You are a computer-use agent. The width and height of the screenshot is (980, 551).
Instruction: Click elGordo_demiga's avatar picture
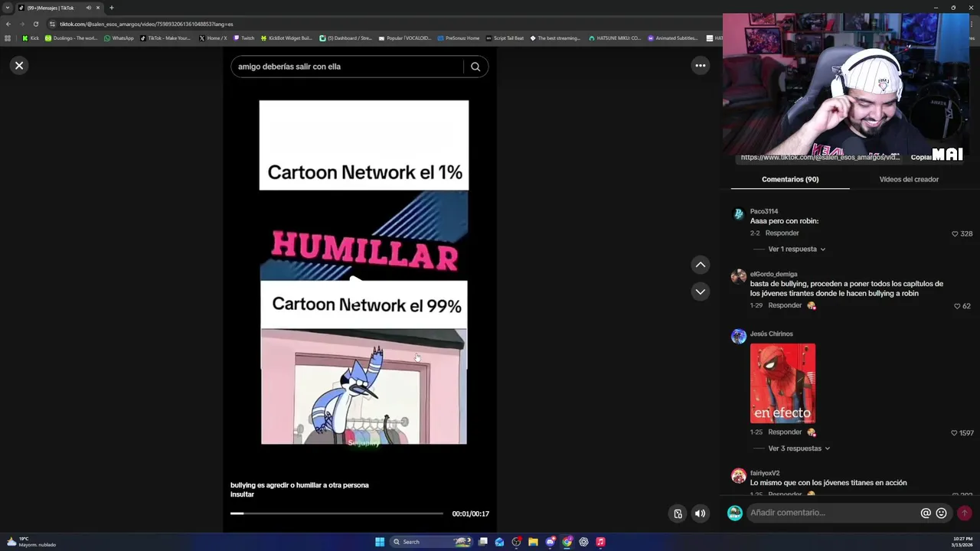tap(738, 277)
